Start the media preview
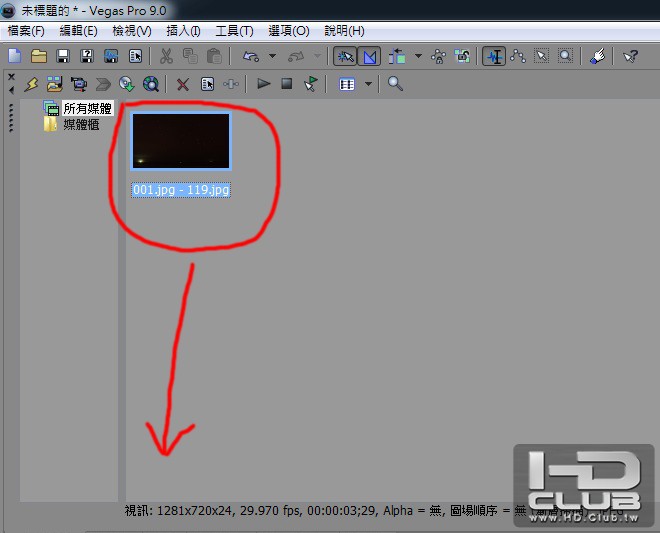 [x=263, y=84]
